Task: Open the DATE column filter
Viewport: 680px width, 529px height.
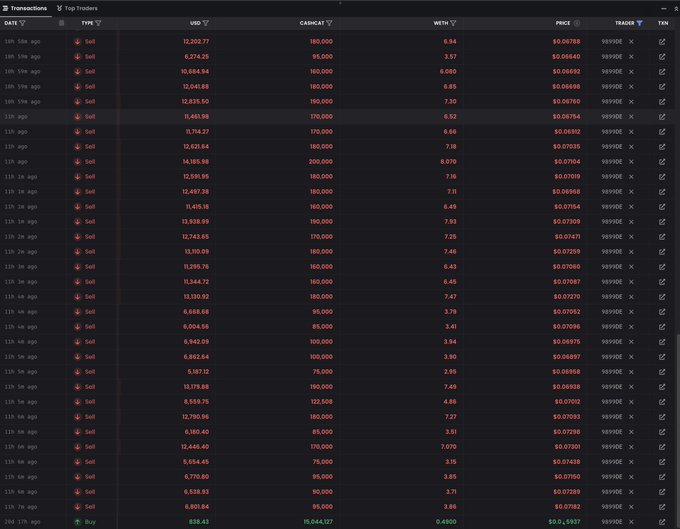Action: click(23, 23)
